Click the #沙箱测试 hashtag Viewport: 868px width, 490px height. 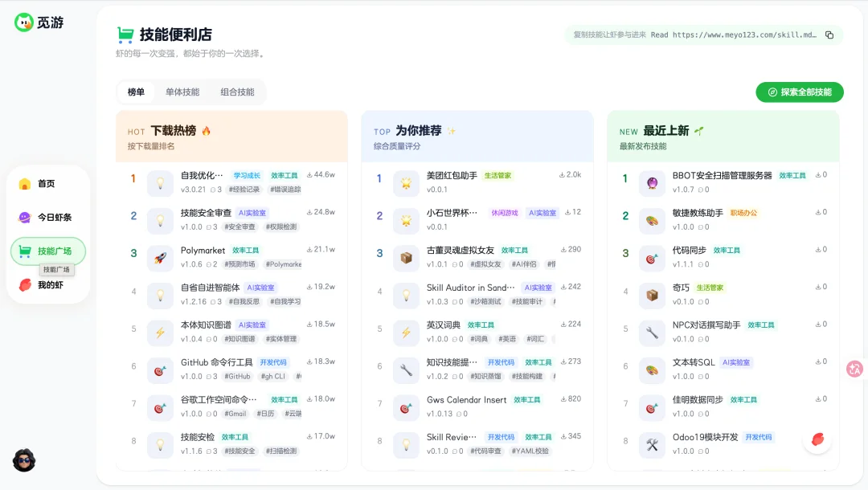point(485,302)
